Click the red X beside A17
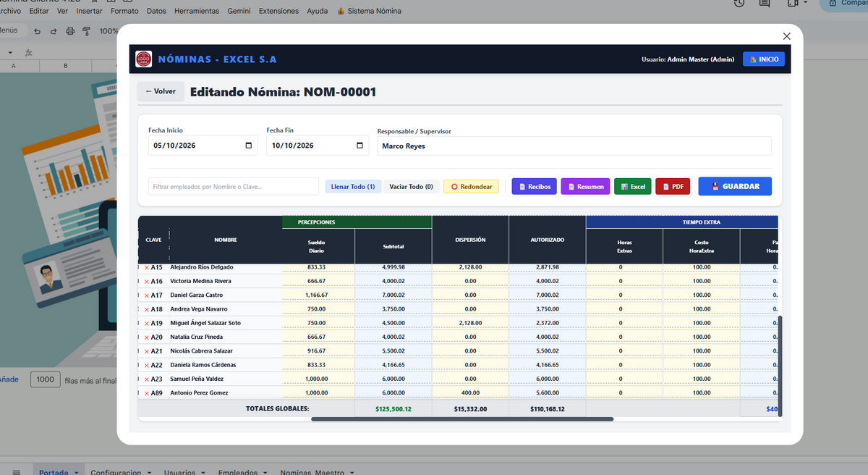 (146, 295)
